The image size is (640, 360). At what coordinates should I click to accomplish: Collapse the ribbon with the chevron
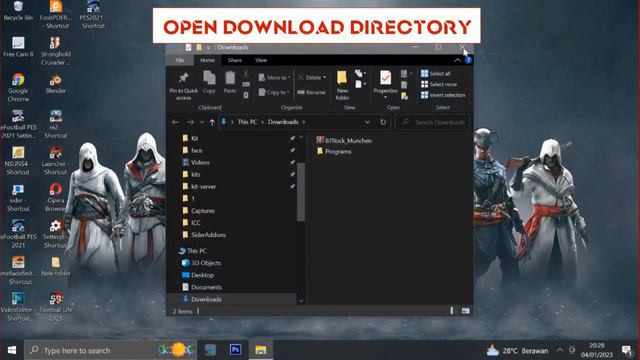(458, 60)
